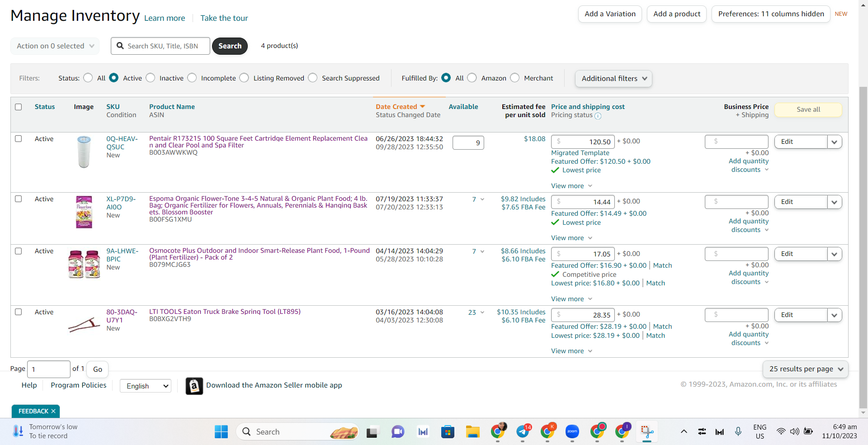Open Microsoft Store from the taskbar

tap(448, 432)
